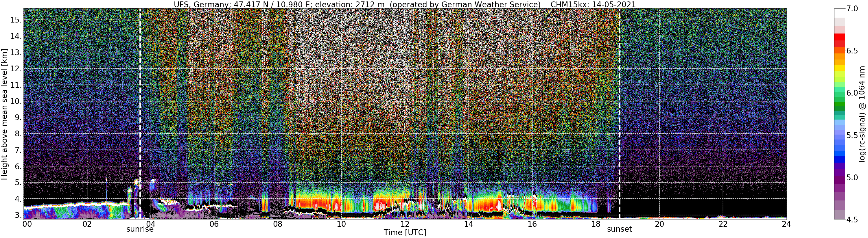868x238 pixels.
Task: Click the '7.0' colorbar tick label
Action: point(852,9)
